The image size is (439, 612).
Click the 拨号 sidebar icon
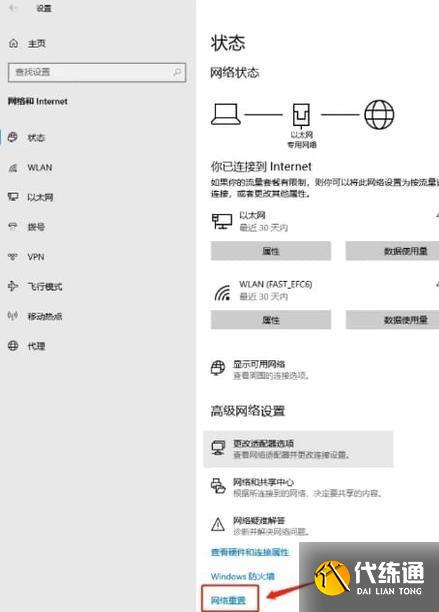pos(13,226)
